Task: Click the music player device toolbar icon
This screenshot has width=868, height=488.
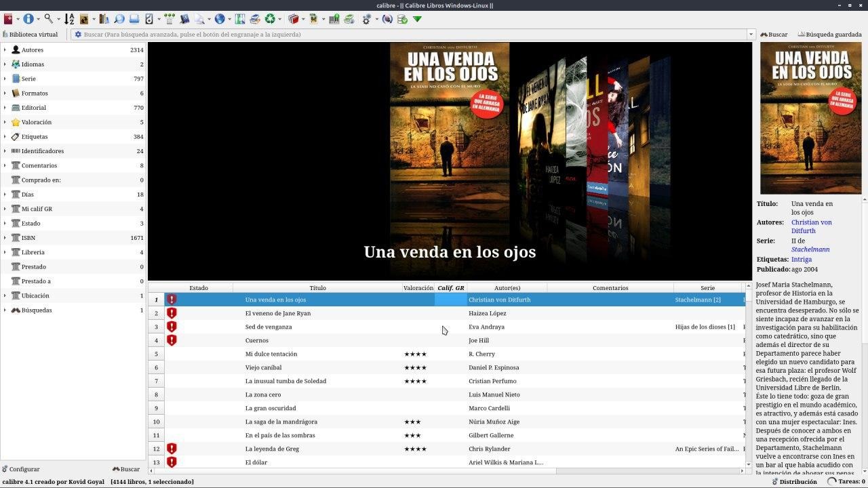Action: [149, 19]
